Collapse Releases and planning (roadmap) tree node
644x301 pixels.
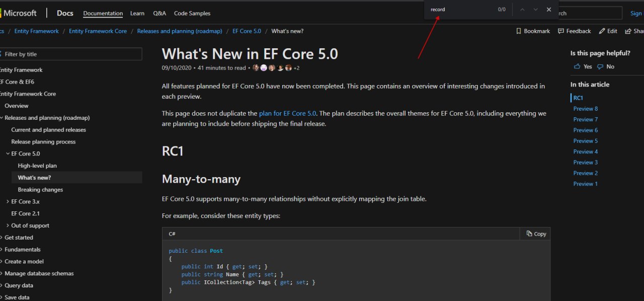coord(2,118)
